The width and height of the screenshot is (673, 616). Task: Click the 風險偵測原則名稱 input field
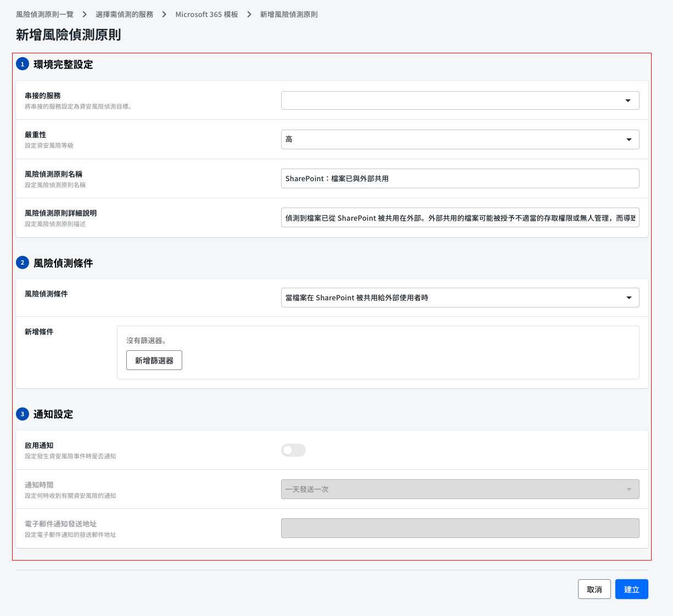460,178
